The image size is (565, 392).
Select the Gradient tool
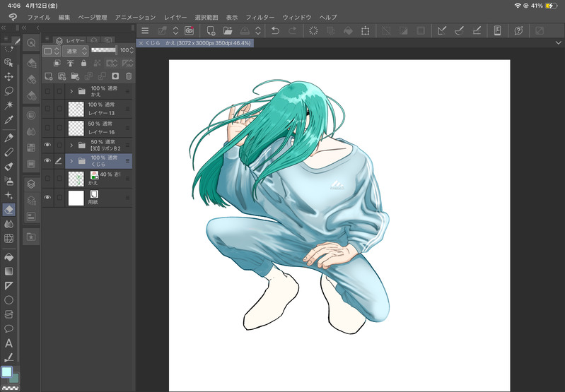click(8, 271)
